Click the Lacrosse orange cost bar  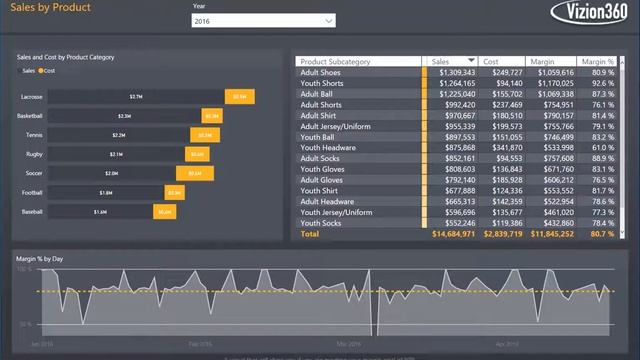[x=240, y=97]
